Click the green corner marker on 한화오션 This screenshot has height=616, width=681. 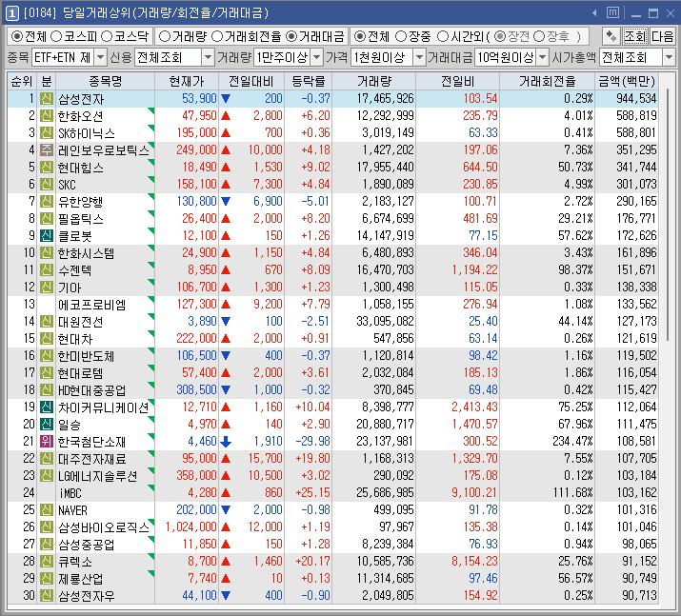151,110
